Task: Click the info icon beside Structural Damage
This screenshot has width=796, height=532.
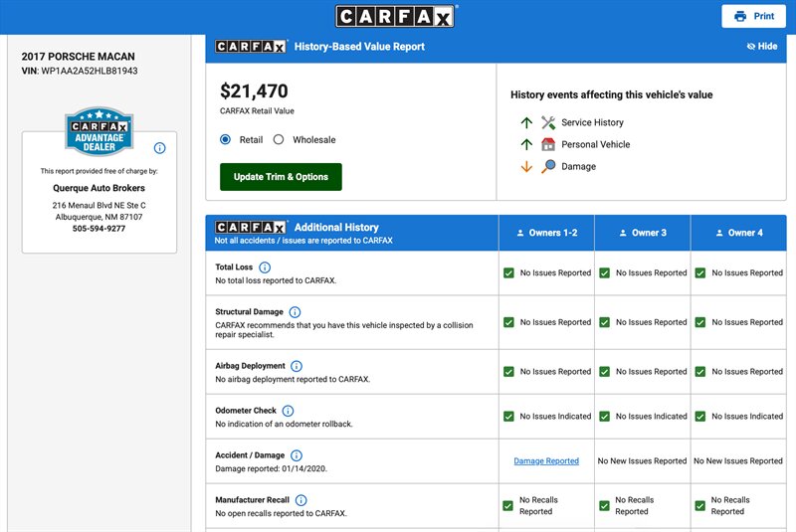Action: [295, 312]
